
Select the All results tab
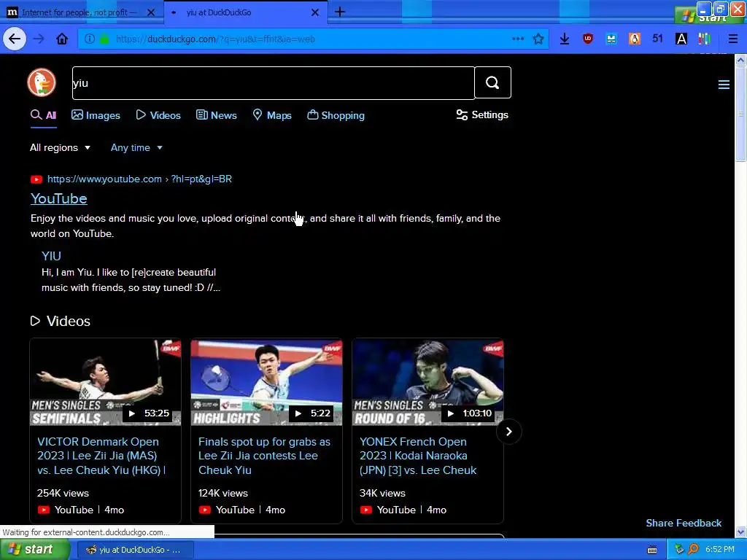coord(43,115)
